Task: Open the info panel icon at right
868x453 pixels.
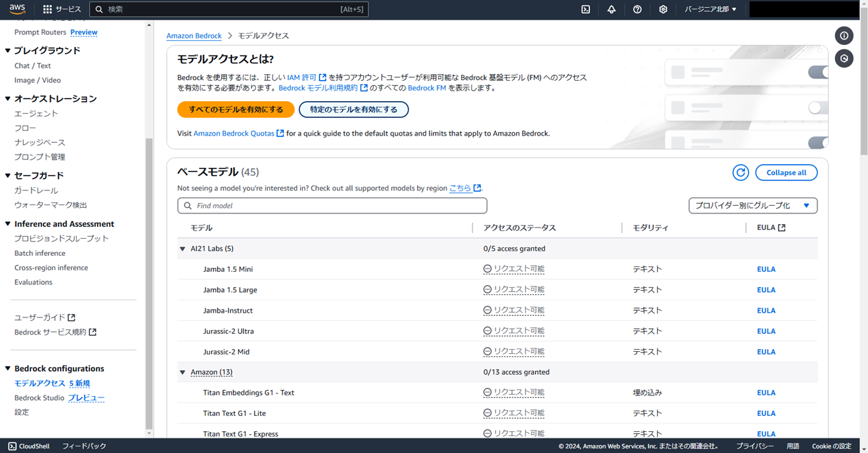Action: point(844,36)
